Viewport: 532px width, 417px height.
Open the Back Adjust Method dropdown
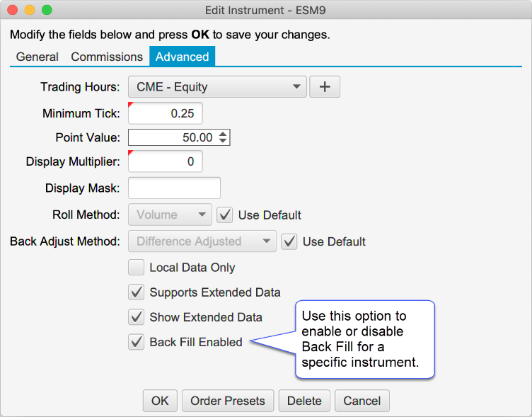coord(202,241)
